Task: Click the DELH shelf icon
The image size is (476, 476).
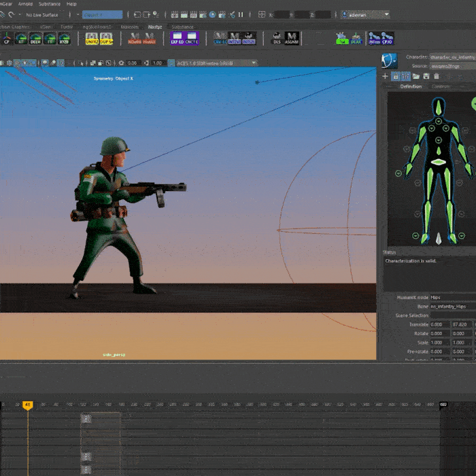Action: click(35, 39)
